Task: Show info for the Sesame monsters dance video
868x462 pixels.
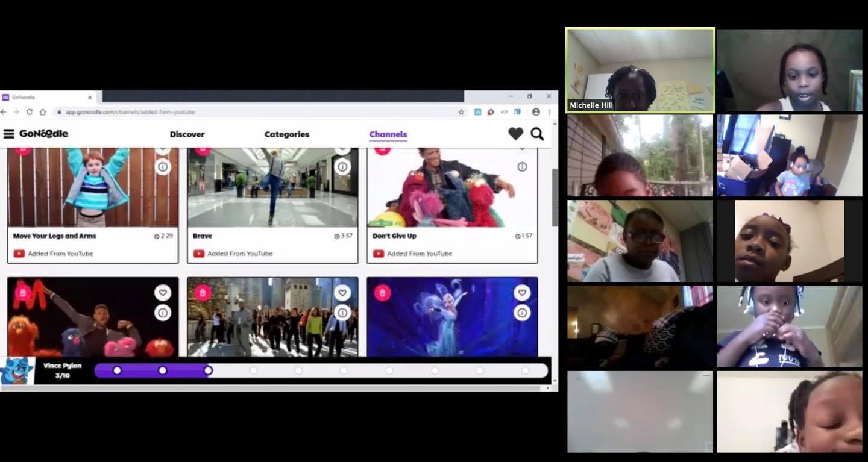Action: (163, 313)
